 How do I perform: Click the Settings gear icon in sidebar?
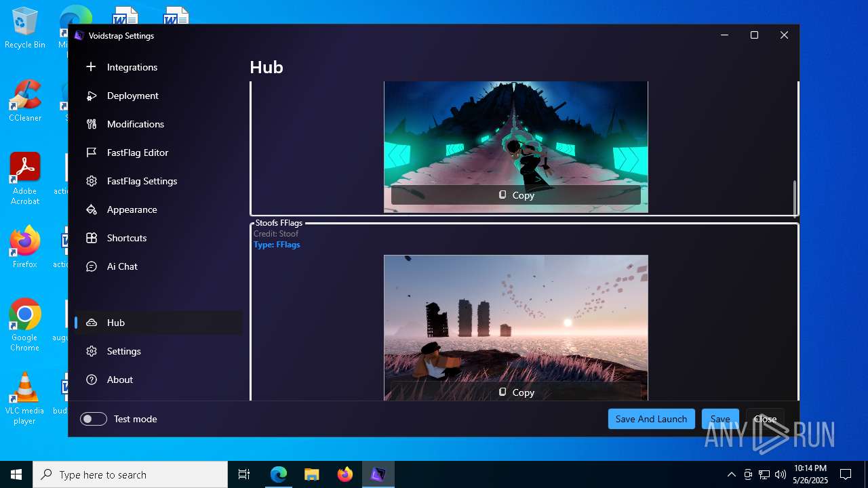(x=92, y=351)
